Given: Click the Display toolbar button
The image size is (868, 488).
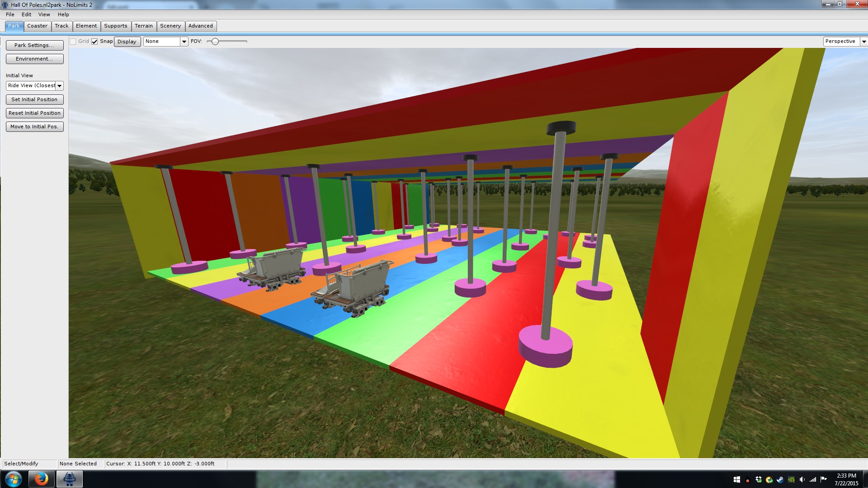Looking at the screenshot, I should 127,42.
